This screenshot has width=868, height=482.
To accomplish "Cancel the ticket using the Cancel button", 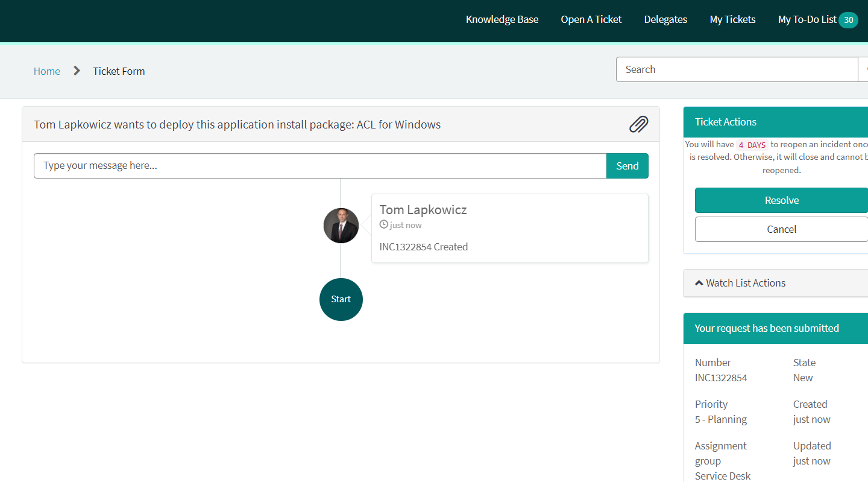I will (x=781, y=229).
